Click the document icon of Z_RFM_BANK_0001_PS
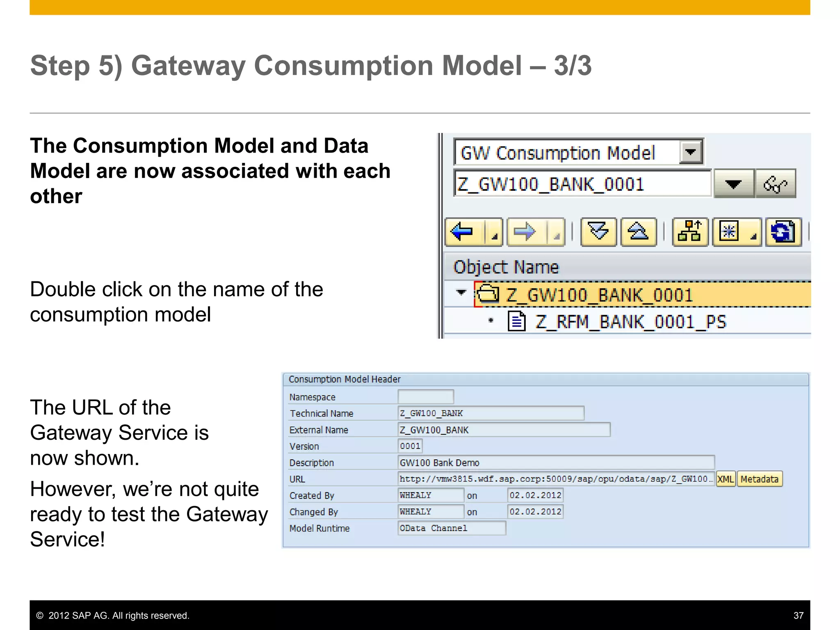This screenshot has height=630, width=840. (516, 321)
